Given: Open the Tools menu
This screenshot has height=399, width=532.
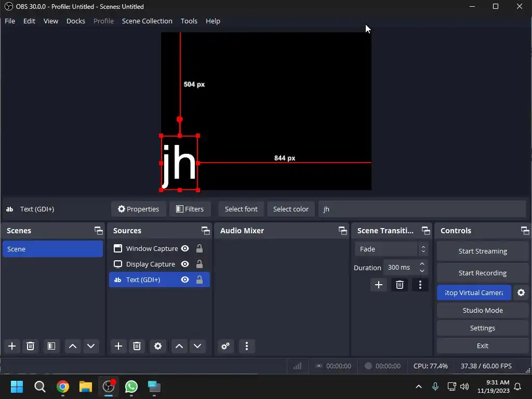Looking at the screenshot, I should coord(189,21).
